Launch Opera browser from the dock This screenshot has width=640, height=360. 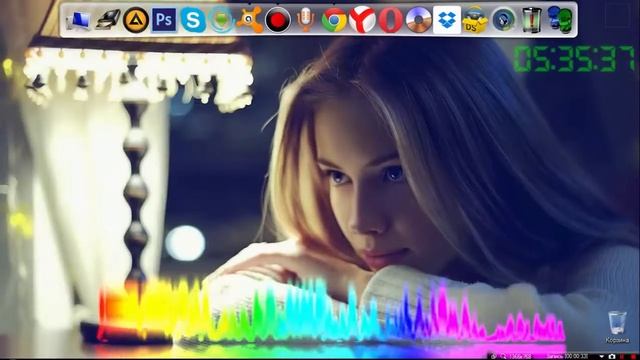point(390,20)
